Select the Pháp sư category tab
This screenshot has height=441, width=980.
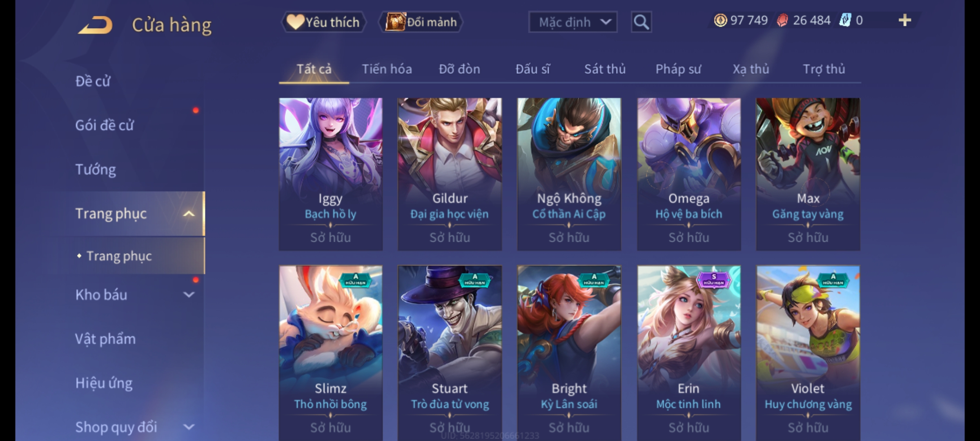pos(678,69)
